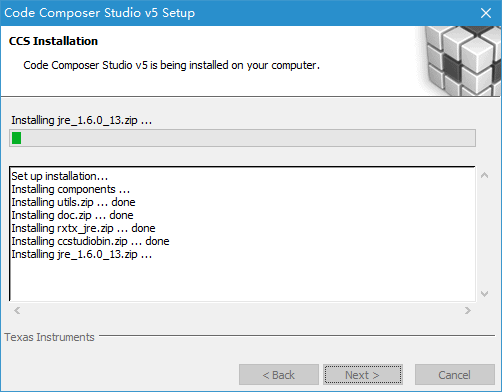
Task: Click the CCS Installation heading
Action: tap(53, 41)
